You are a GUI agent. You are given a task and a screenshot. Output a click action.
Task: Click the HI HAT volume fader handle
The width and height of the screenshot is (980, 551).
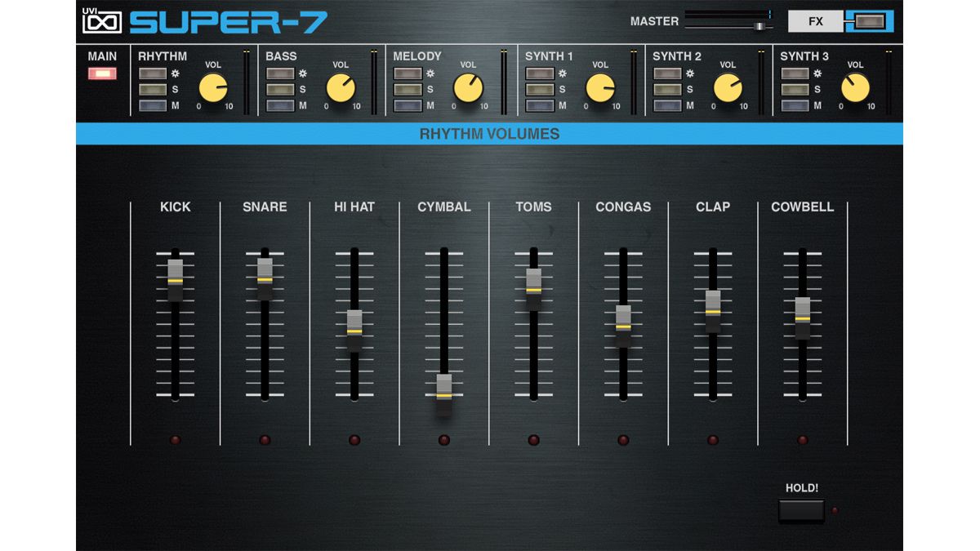tap(354, 331)
